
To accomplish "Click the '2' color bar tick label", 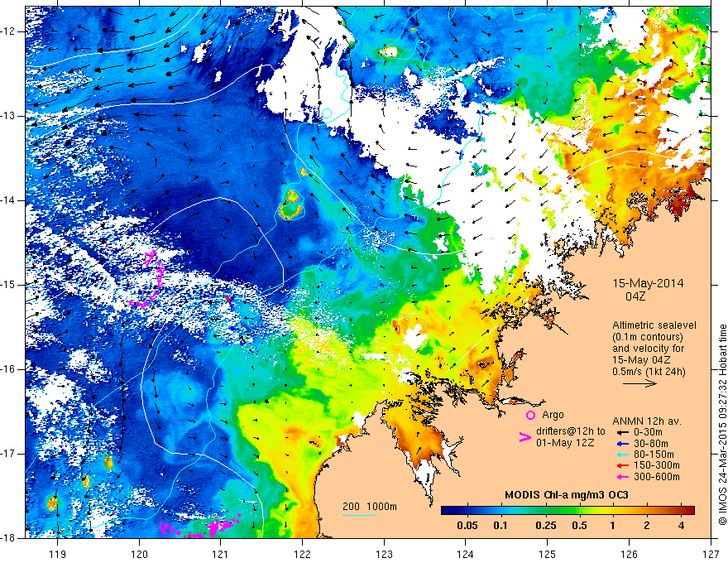I will [647, 526].
